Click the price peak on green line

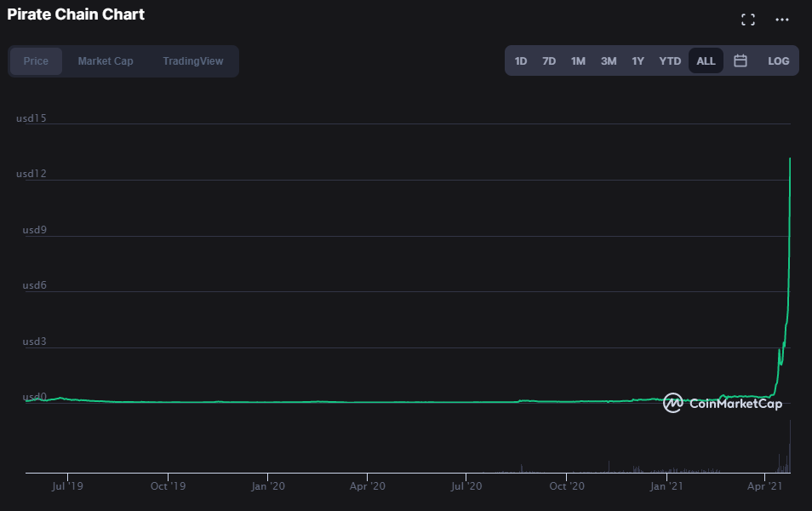(x=790, y=159)
